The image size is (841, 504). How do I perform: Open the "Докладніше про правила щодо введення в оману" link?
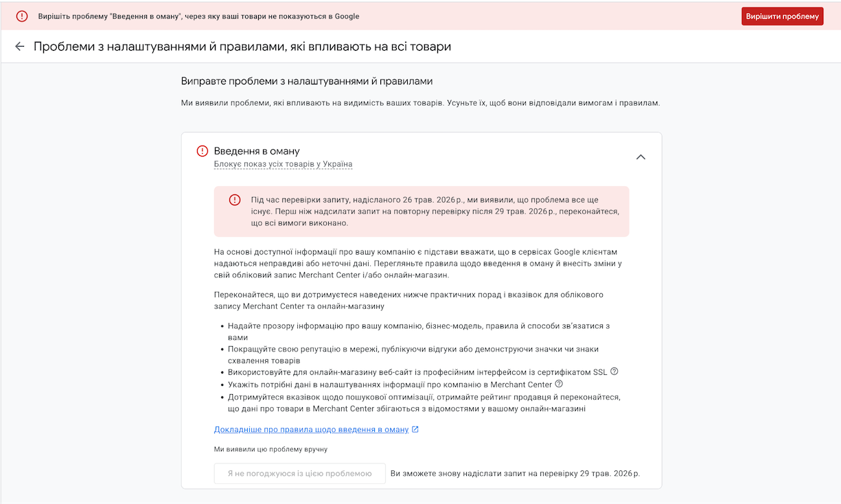(x=311, y=430)
